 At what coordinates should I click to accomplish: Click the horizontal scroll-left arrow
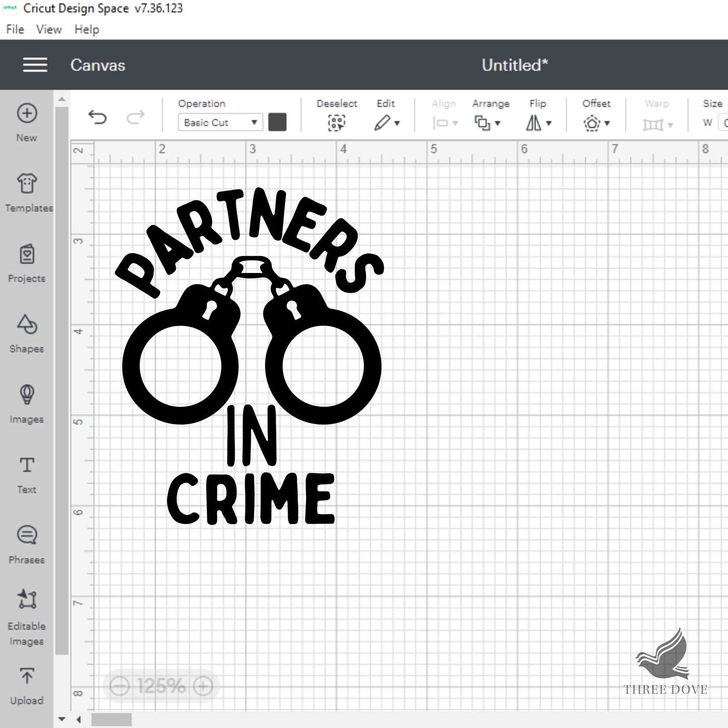pos(79,719)
